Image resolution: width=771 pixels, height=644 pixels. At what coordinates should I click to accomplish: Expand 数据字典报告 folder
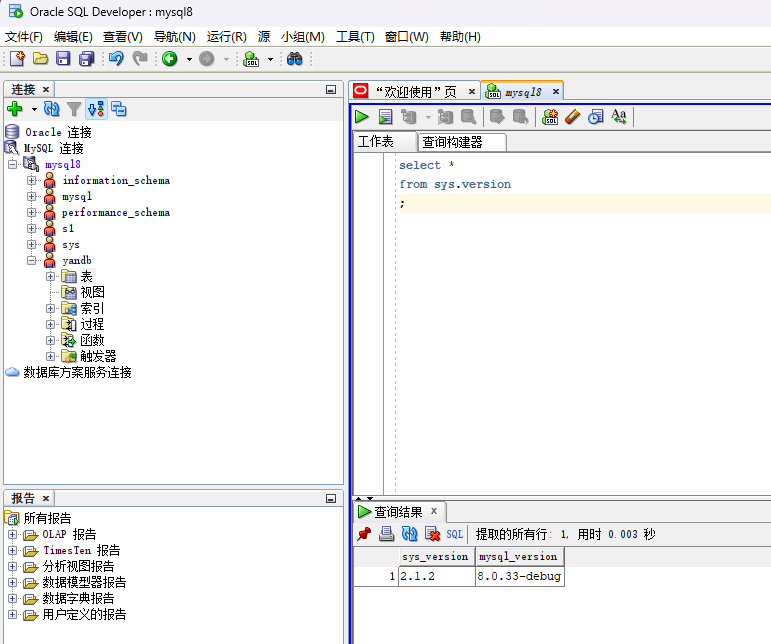[12, 598]
